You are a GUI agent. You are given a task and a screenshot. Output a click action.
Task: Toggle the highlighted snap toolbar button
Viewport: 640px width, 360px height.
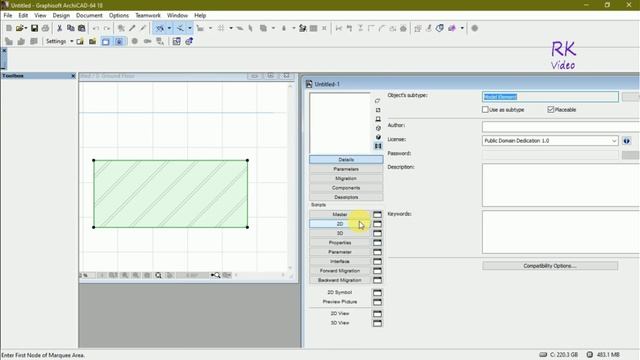180,28
